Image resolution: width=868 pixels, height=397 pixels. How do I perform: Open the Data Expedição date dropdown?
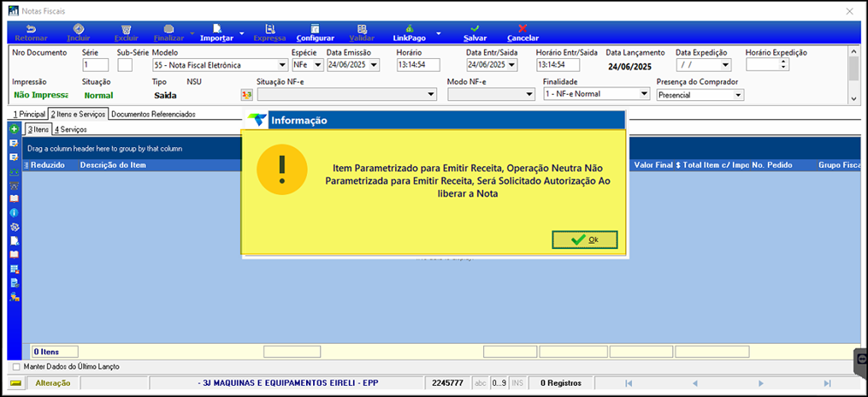point(726,65)
